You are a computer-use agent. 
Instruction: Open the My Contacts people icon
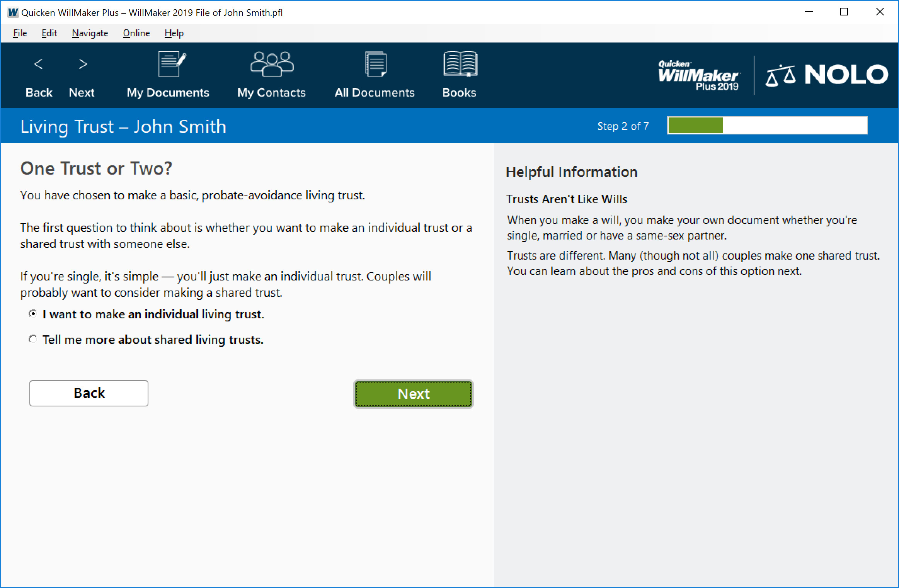[272, 64]
